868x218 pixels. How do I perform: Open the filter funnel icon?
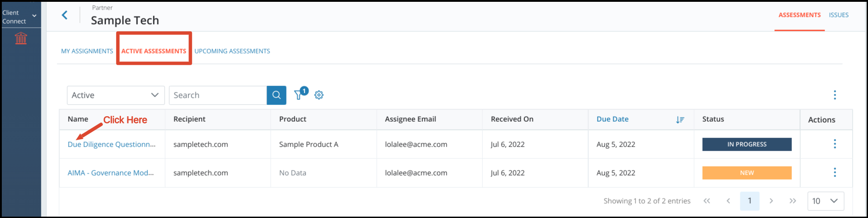pyautogui.click(x=298, y=95)
